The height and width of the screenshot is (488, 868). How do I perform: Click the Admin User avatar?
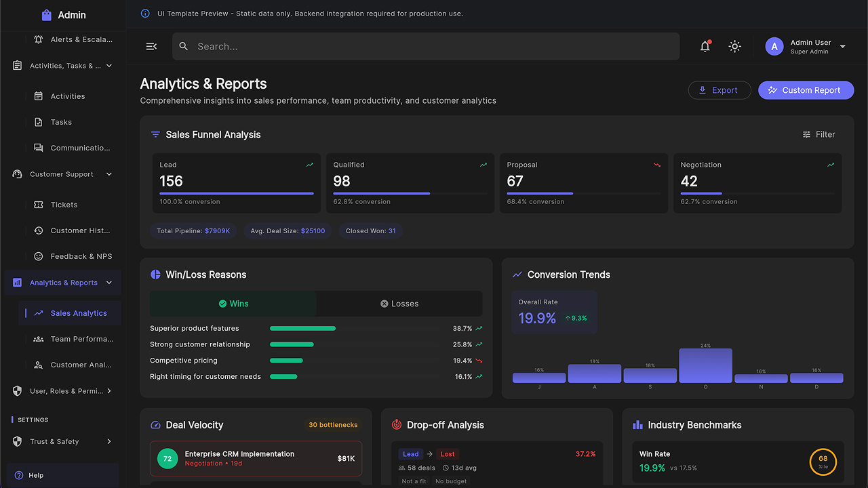pos(774,46)
